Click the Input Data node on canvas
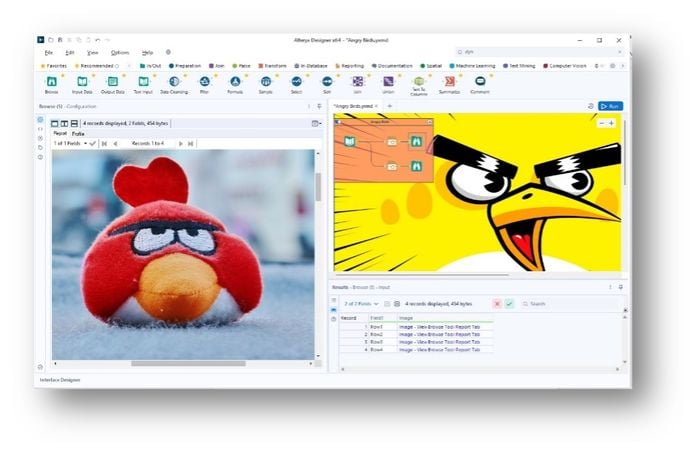699x457 pixels. click(350, 142)
